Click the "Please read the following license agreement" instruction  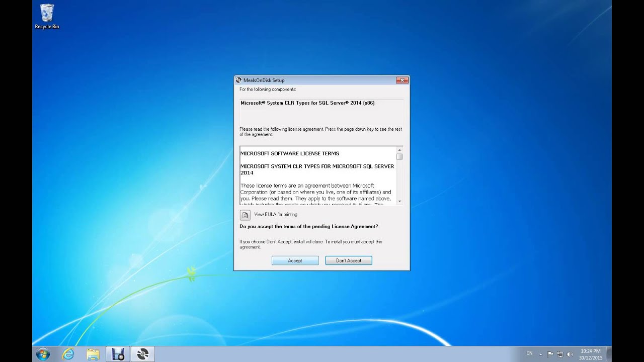tap(320, 132)
